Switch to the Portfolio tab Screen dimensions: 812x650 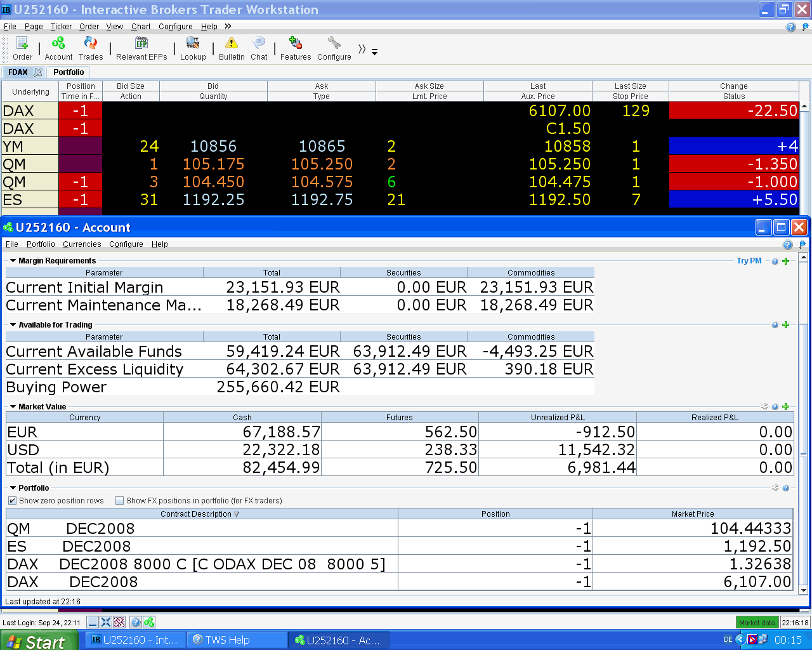coord(69,72)
